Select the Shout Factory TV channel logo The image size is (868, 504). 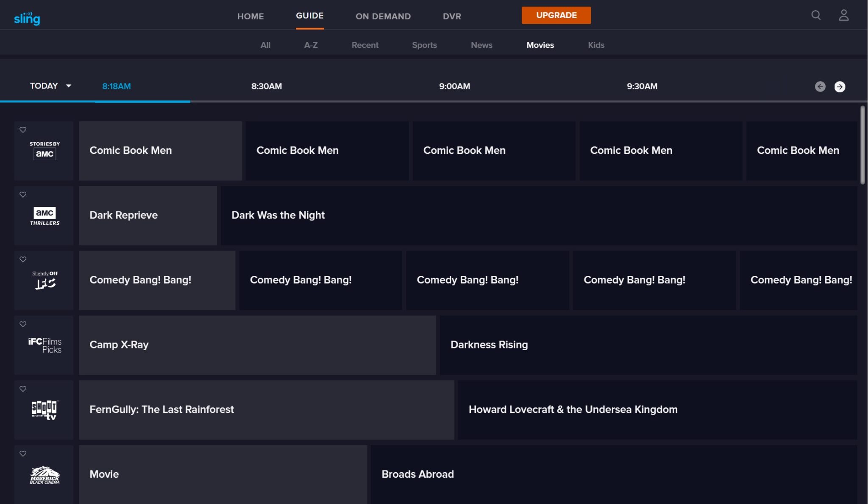click(x=45, y=410)
